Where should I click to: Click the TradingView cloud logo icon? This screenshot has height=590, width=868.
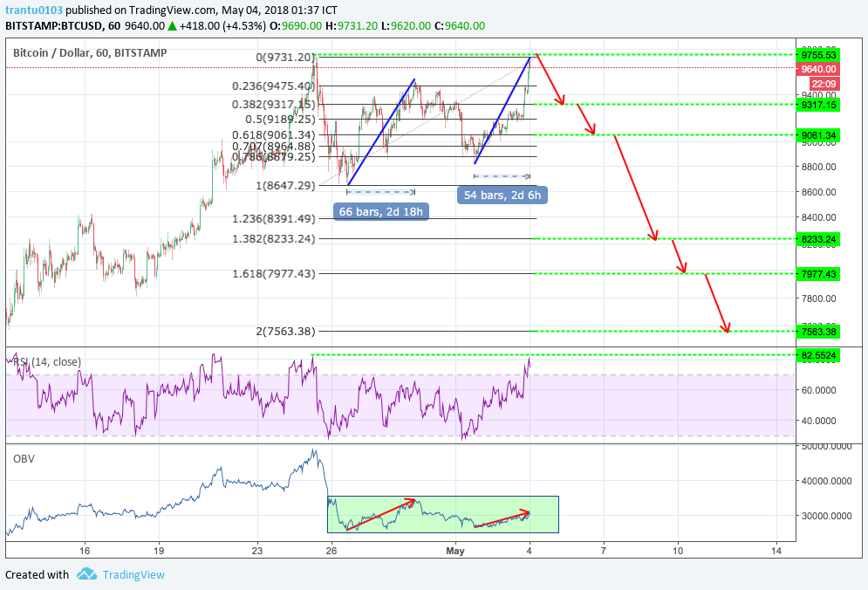click(x=87, y=574)
